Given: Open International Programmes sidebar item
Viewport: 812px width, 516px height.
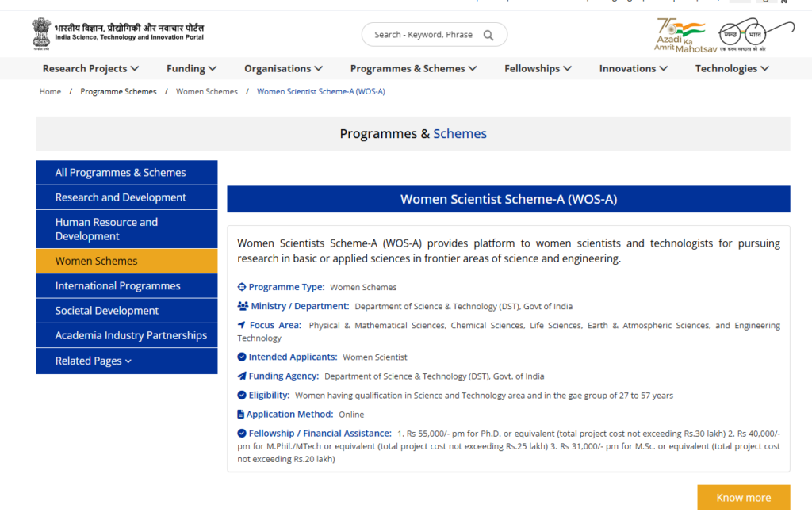Looking at the screenshot, I should pyautogui.click(x=117, y=285).
